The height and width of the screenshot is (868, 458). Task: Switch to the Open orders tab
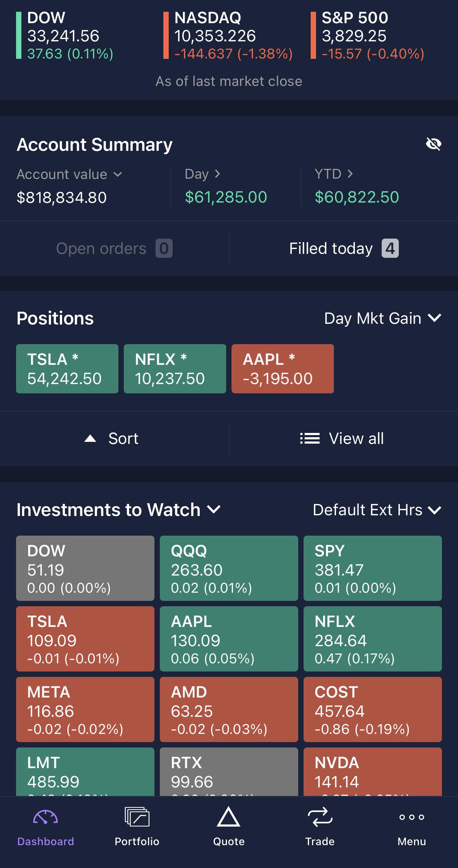point(114,249)
